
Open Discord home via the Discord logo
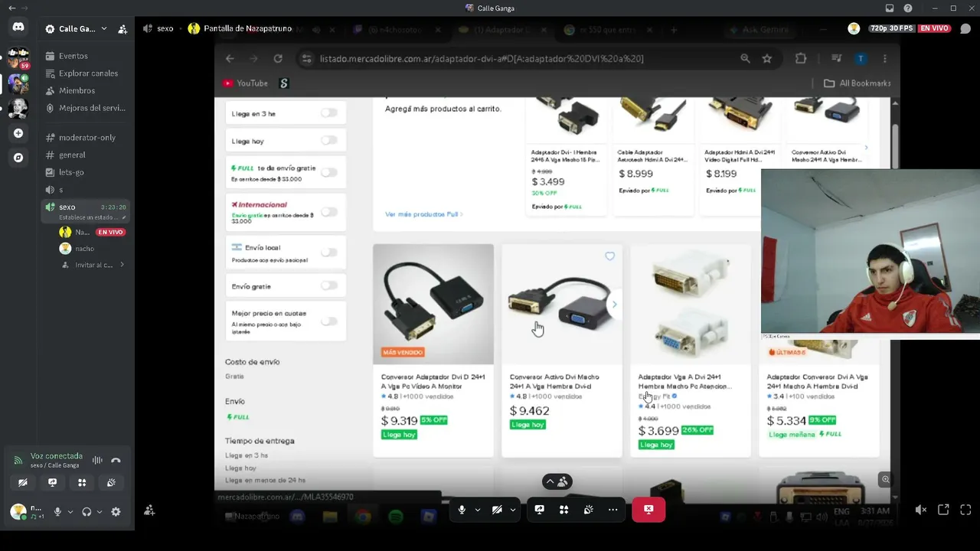click(18, 27)
